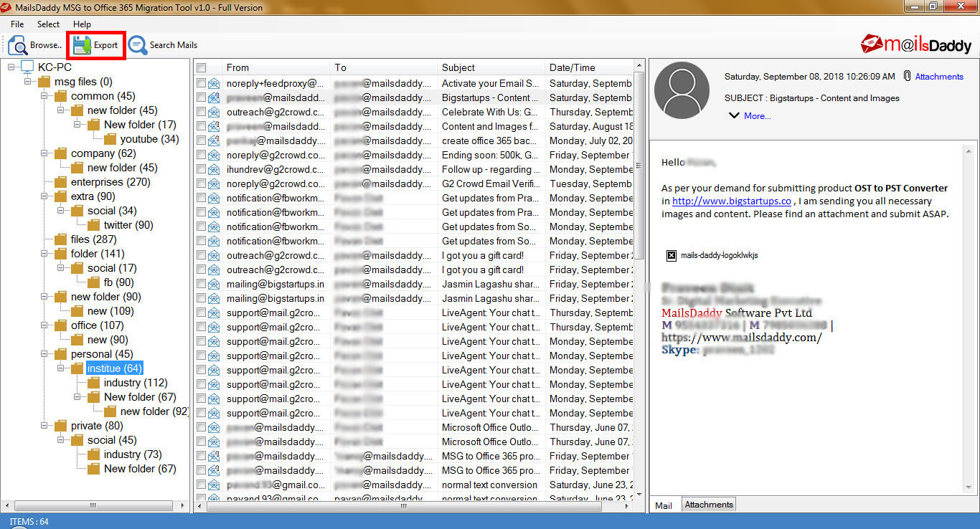Collapse the private (80) folder

click(44, 426)
